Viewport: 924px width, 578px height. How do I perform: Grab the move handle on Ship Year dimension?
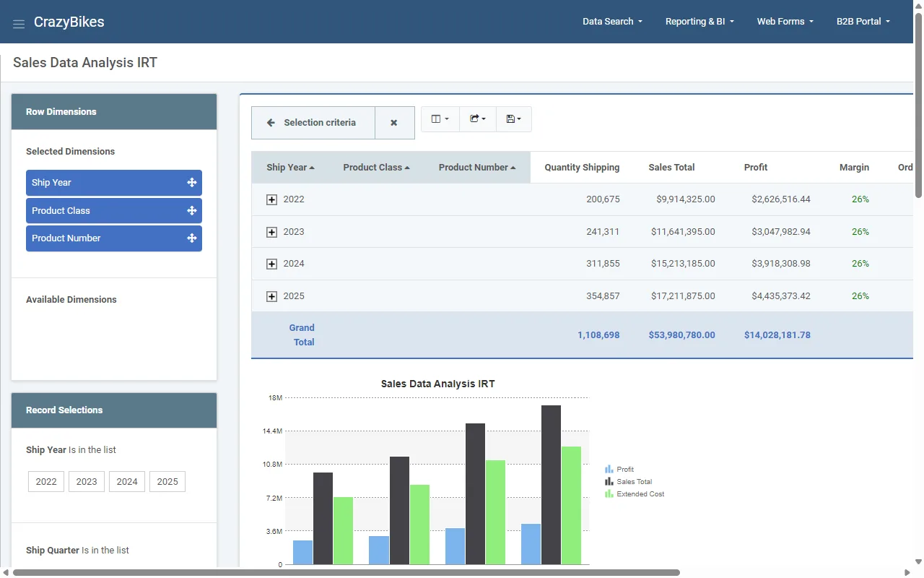[192, 183]
